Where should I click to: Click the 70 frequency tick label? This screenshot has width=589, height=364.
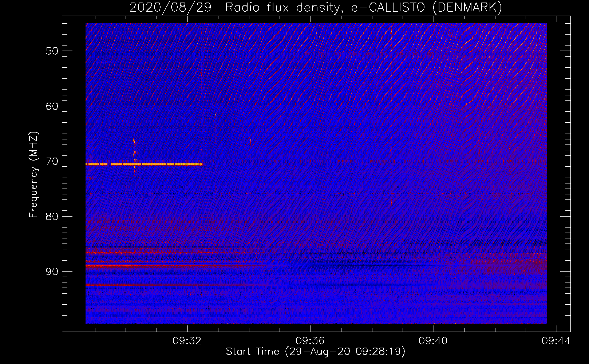[52, 161]
